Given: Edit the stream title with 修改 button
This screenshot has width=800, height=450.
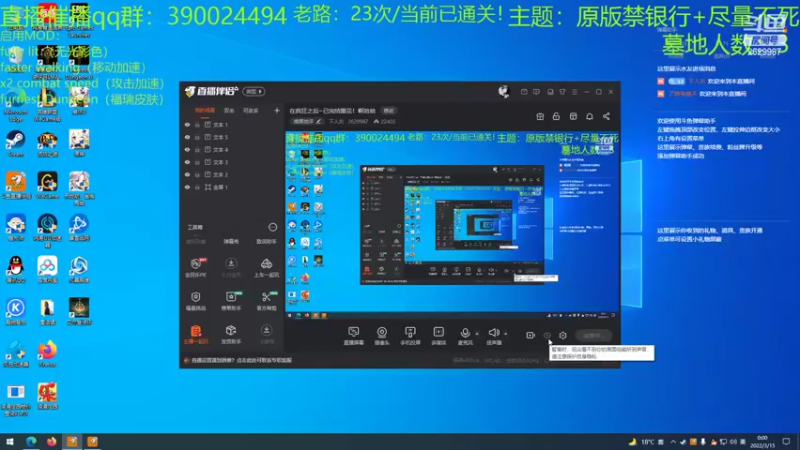Looking at the screenshot, I should pos(389,111).
